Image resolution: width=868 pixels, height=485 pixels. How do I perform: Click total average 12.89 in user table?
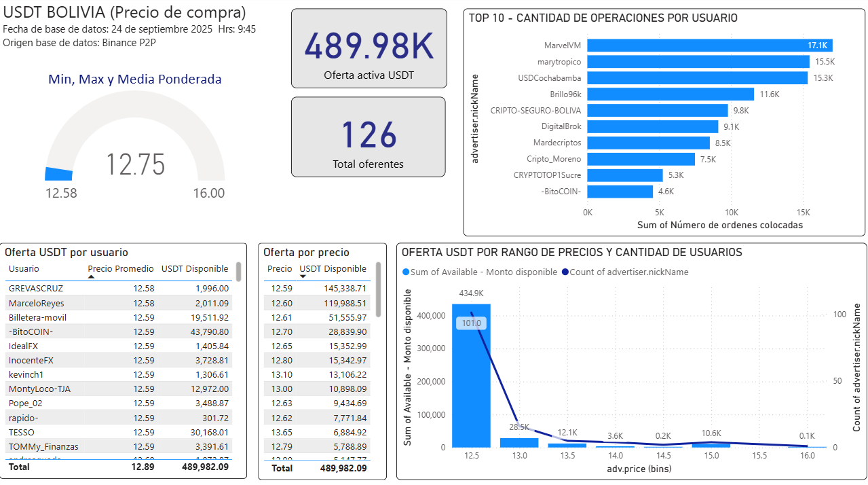(x=143, y=467)
